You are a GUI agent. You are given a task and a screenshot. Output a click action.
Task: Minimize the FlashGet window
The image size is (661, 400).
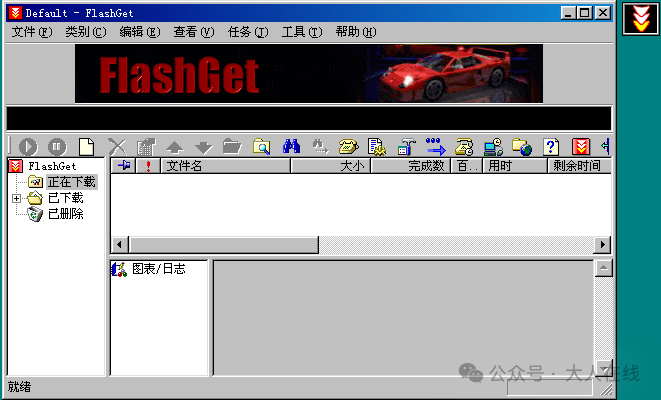pos(569,13)
